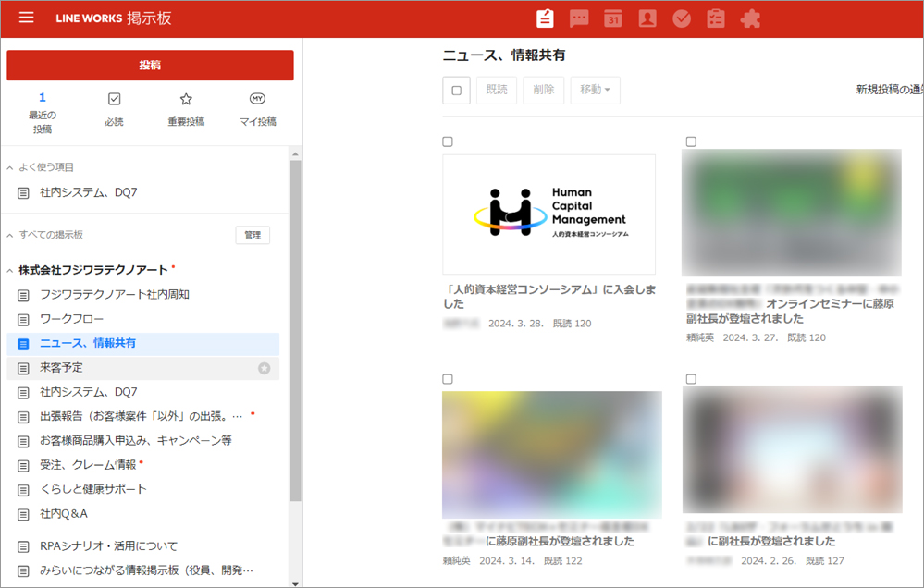Collapse the 株式会社フジワラテクノアート tree
The image size is (924, 588).
tap(10, 271)
